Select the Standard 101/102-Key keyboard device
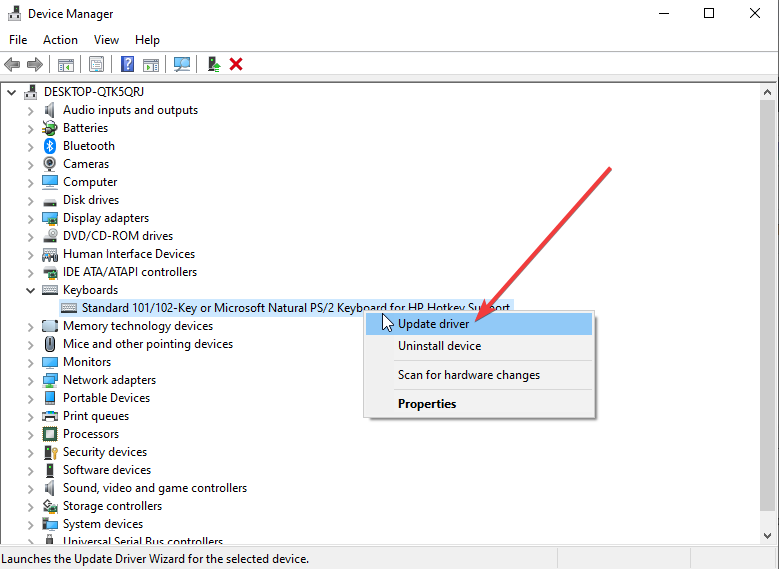The image size is (779, 569). coord(286,308)
